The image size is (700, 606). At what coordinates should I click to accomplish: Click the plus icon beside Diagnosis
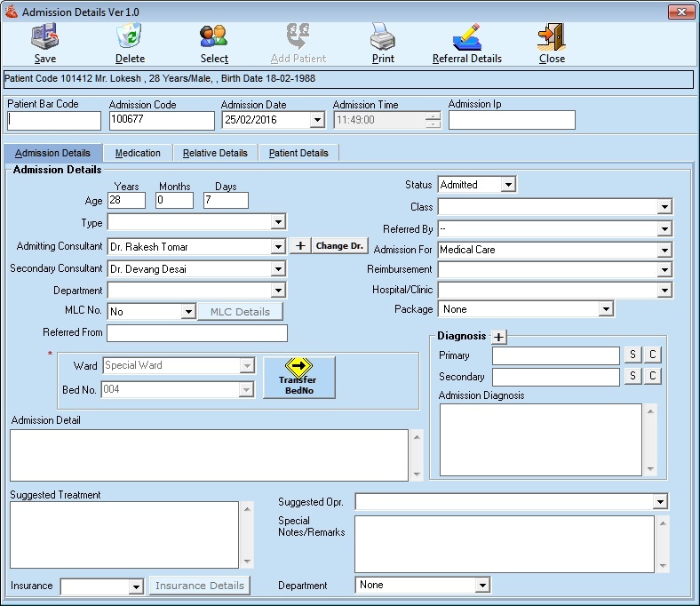tap(499, 337)
